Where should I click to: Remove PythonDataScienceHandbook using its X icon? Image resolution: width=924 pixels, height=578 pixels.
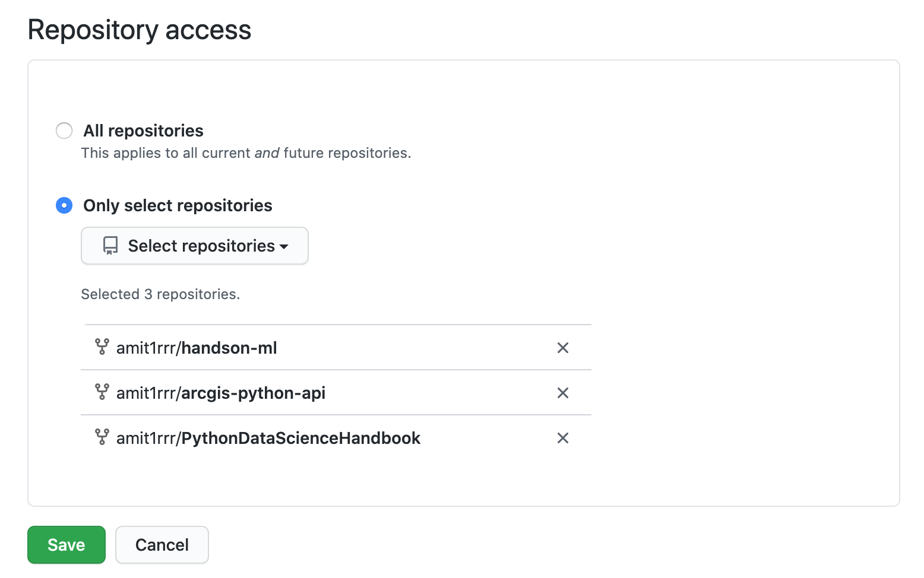tap(562, 438)
